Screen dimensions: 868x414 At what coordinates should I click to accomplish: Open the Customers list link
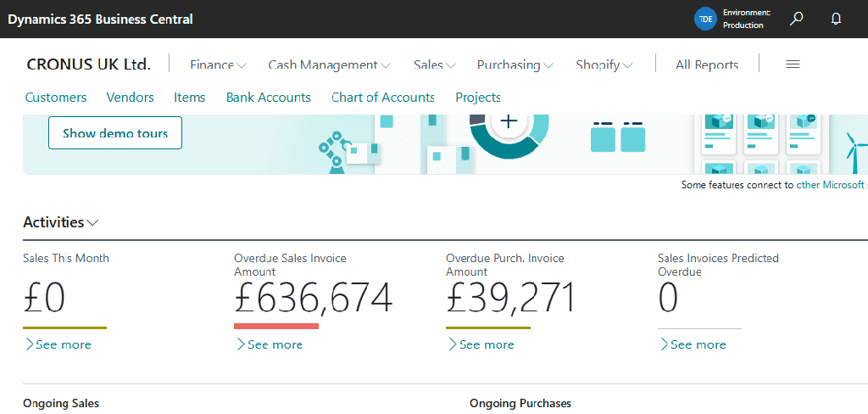pyautogui.click(x=56, y=98)
